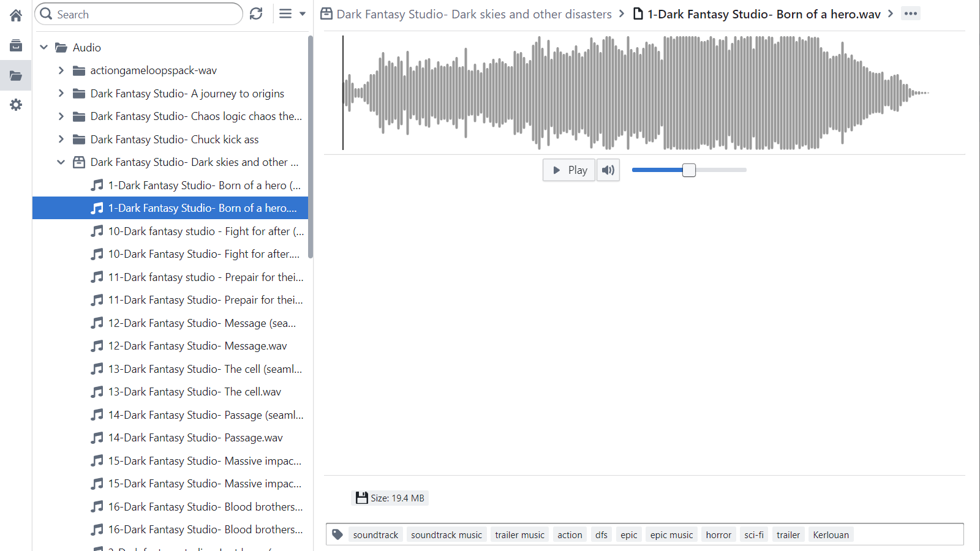Click the trailer music tag
This screenshot has width=980, height=551.
[519, 534]
